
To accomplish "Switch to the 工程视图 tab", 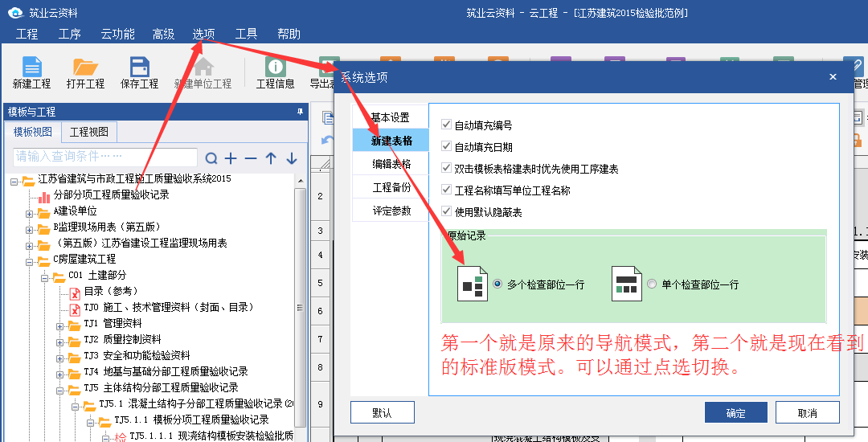I will pos(88,132).
